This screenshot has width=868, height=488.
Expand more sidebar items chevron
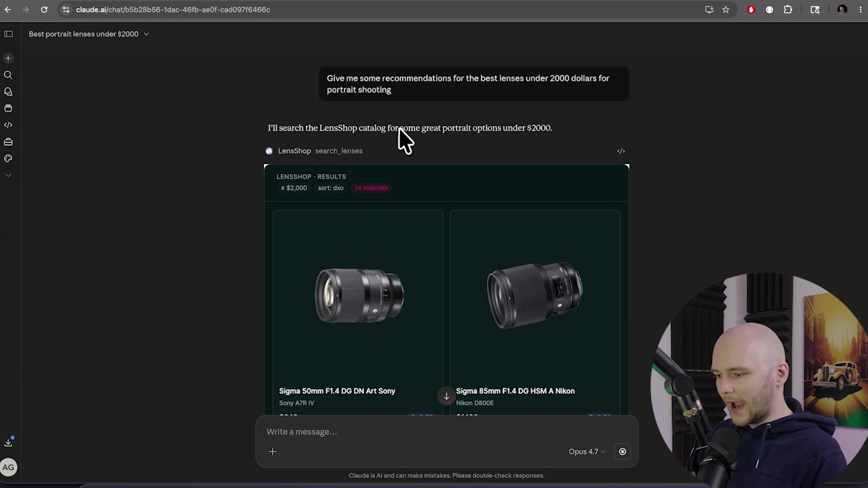(8, 175)
